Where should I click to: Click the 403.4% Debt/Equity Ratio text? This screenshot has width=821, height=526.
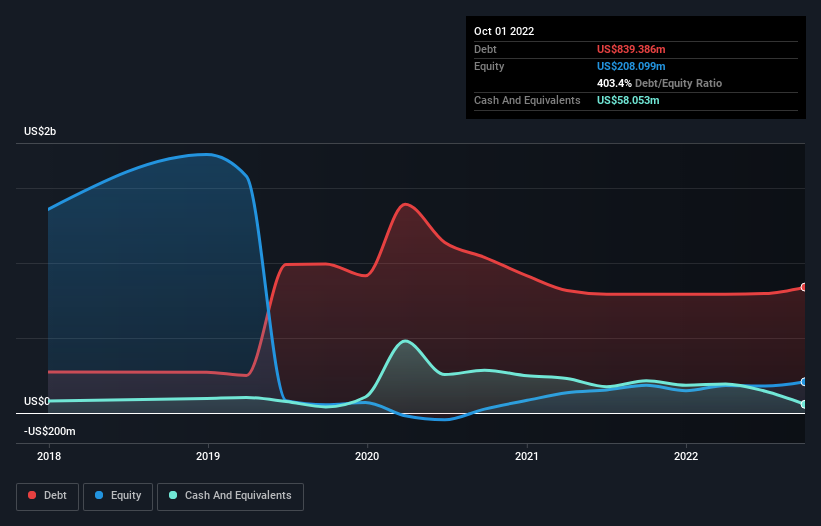pyautogui.click(x=659, y=83)
